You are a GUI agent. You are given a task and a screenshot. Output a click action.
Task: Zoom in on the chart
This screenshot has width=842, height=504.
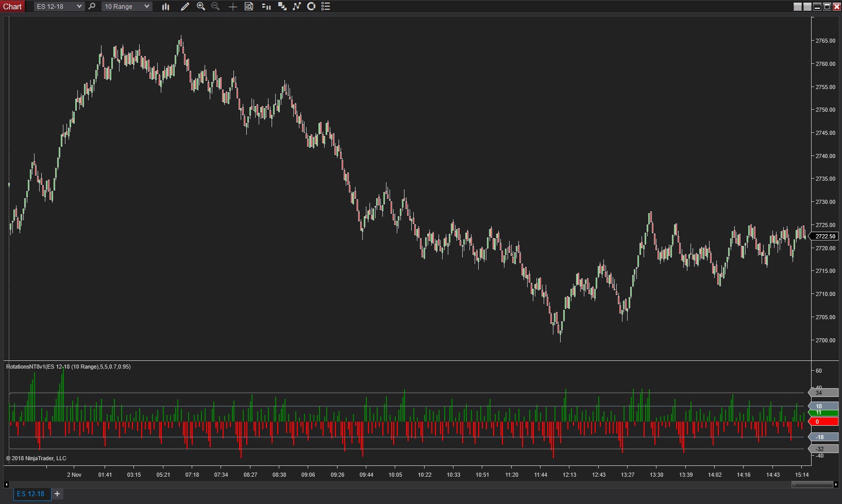(201, 6)
